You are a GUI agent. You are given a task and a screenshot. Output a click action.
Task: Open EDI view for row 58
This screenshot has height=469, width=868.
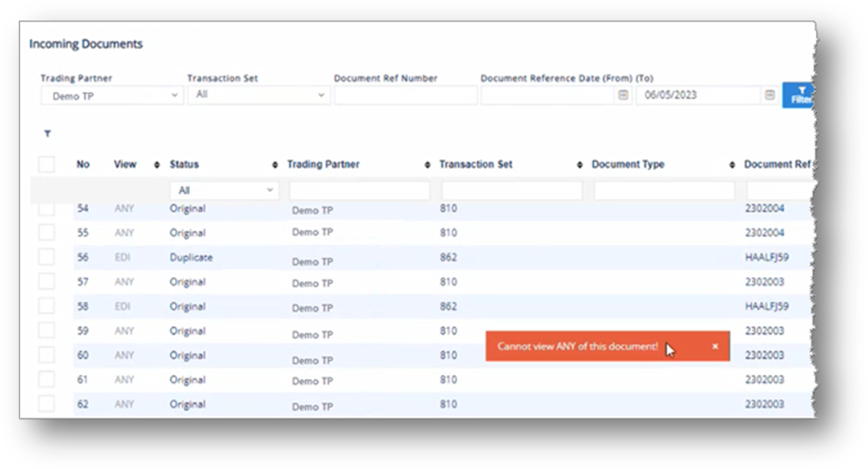coord(122,306)
